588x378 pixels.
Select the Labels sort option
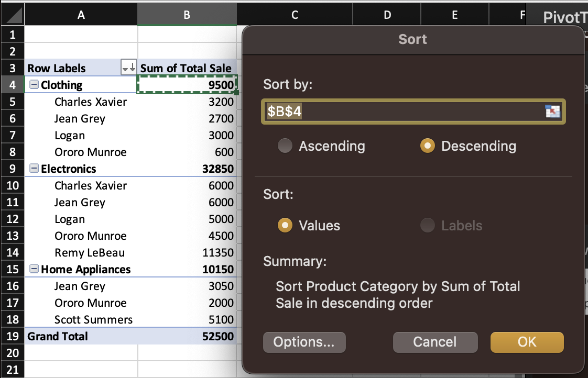coord(428,226)
